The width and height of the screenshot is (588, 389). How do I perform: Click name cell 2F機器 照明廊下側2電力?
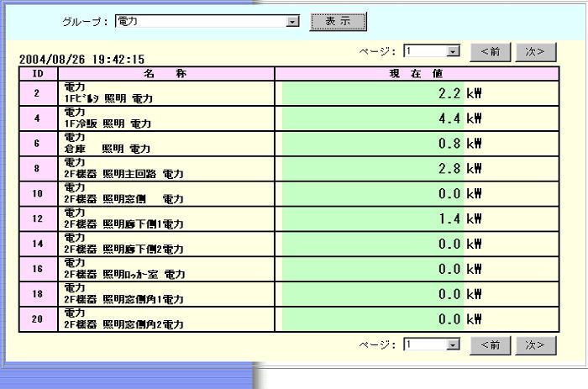pos(166,244)
